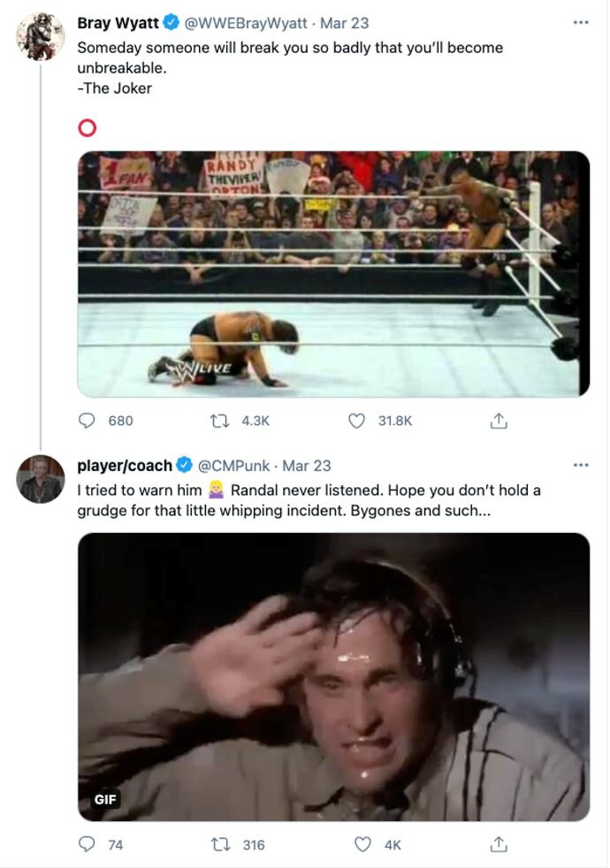Viewport: 610px width, 868px height.
Task: Click the reply icon on CM Punk's tweet
Action: [86, 844]
